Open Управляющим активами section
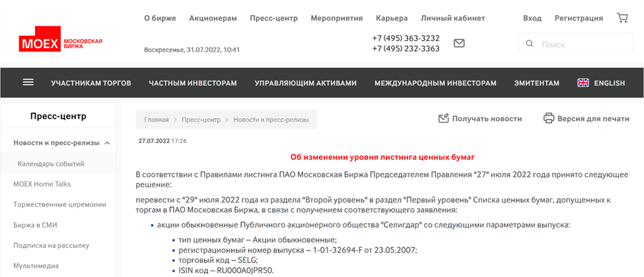644x277 pixels. click(306, 83)
